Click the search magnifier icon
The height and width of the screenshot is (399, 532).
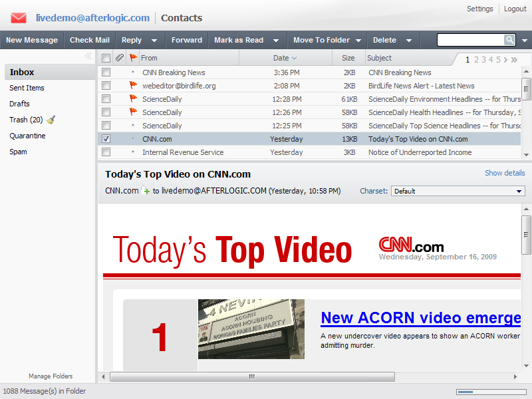(x=509, y=40)
